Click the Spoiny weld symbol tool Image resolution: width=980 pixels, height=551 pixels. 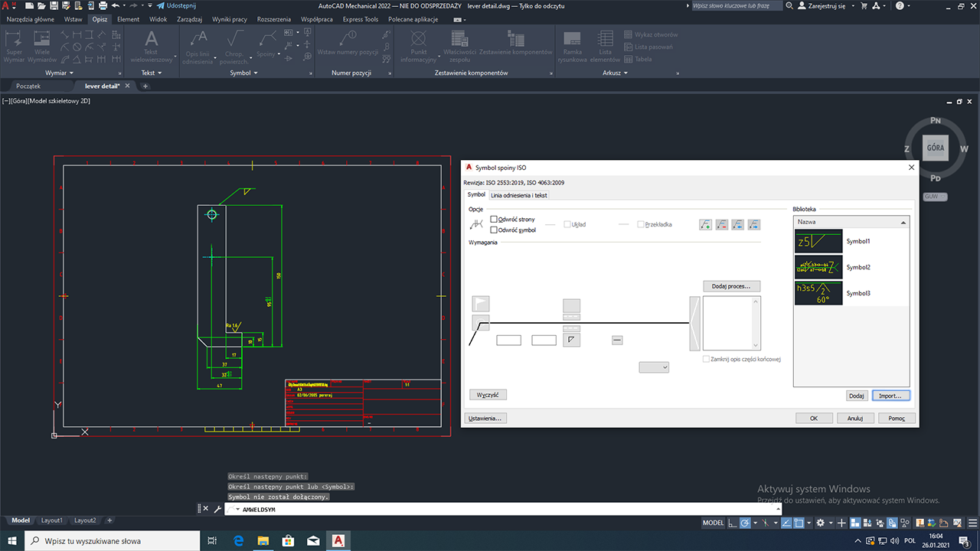267,44
